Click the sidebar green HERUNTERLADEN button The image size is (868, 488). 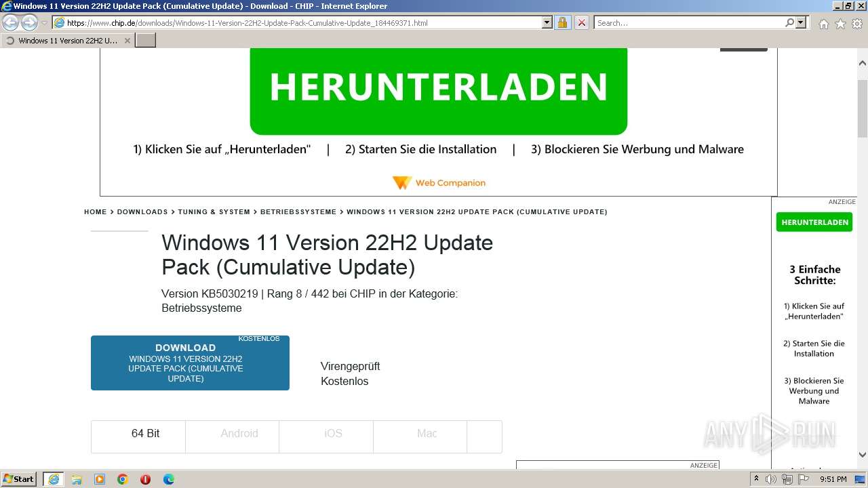(814, 222)
